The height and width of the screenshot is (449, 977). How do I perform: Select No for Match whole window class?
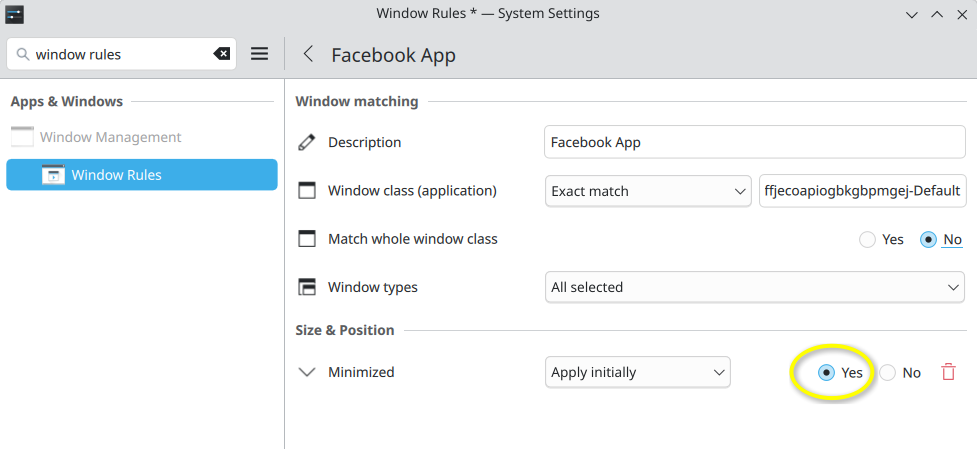click(927, 240)
